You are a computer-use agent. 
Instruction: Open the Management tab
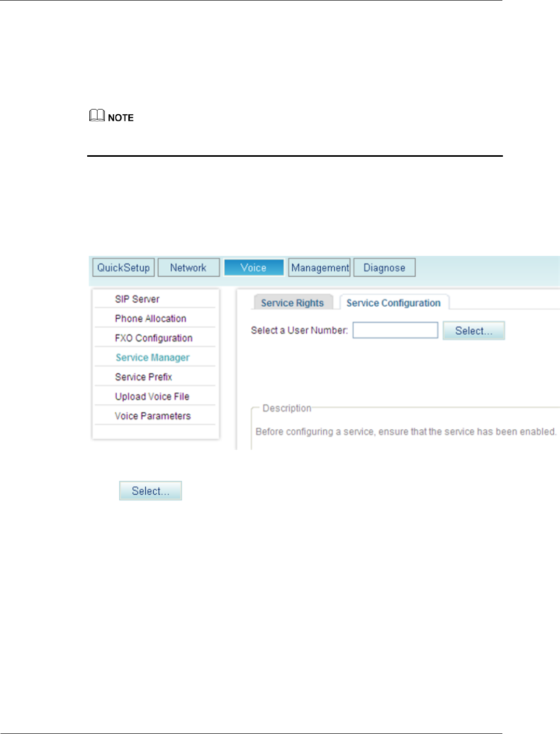click(320, 268)
